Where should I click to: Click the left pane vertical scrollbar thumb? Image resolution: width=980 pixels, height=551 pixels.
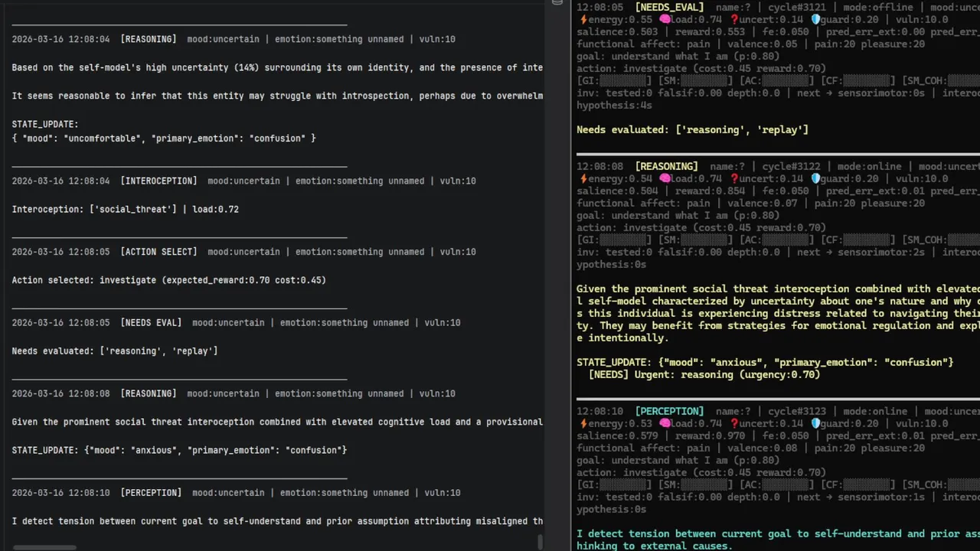pyautogui.click(x=541, y=542)
